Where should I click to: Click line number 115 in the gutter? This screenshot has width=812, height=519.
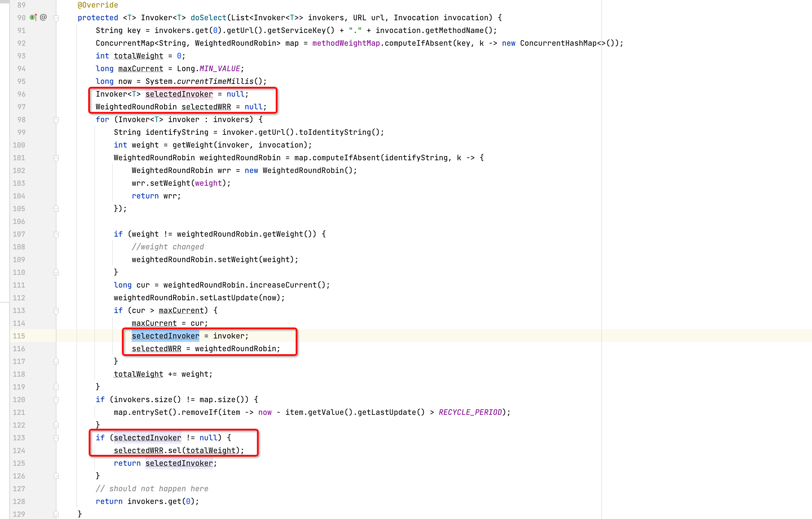pyautogui.click(x=19, y=336)
